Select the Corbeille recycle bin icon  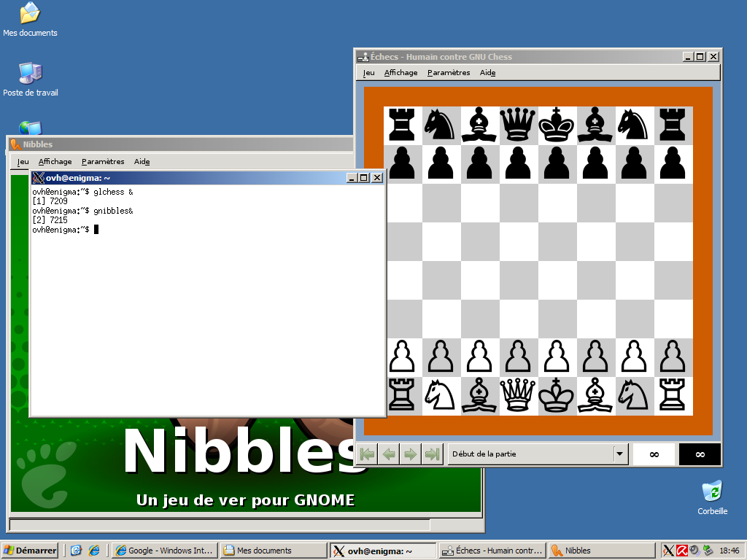[712, 491]
